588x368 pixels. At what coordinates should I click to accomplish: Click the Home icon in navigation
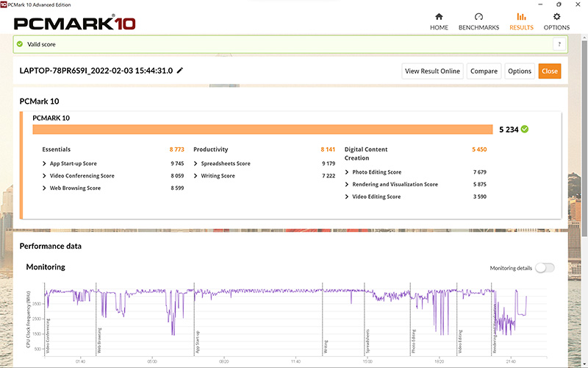(x=439, y=17)
